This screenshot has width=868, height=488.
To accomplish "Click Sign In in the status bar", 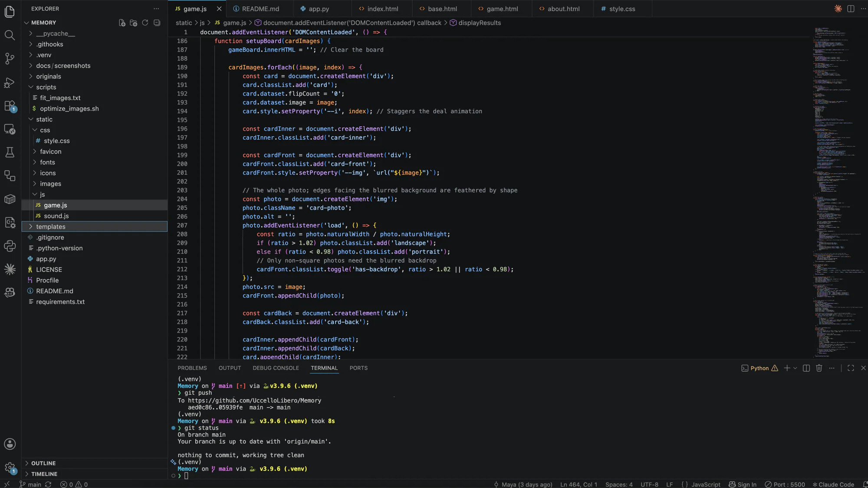I will pos(743,484).
